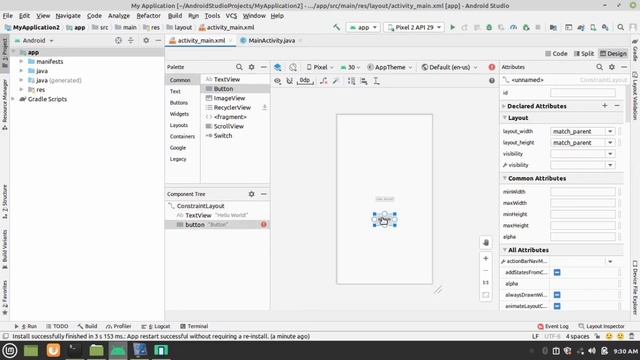Image resolution: width=640 pixels, height=360 pixels.
Task: Select the Buttons palette category
Action: pyautogui.click(x=179, y=103)
